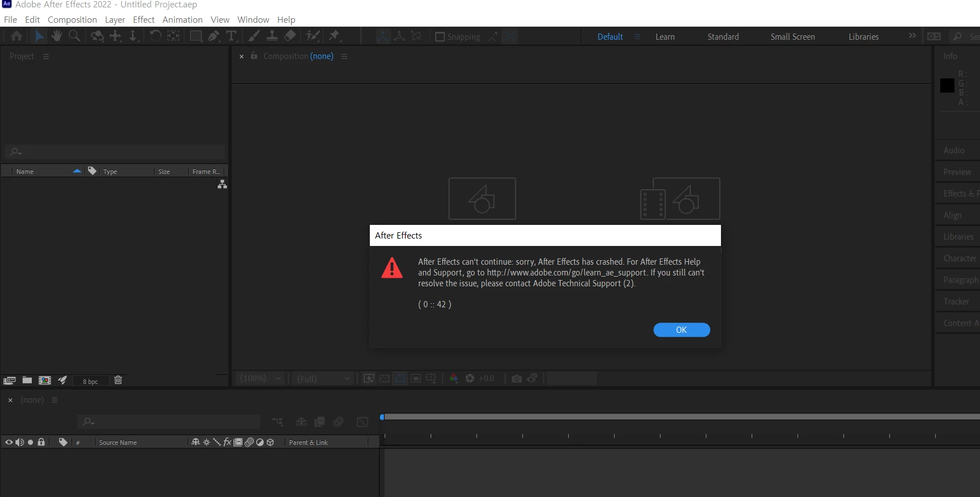Open the timeline (none) panel menu
The height and width of the screenshot is (497, 980).
[x=55, y=400]
